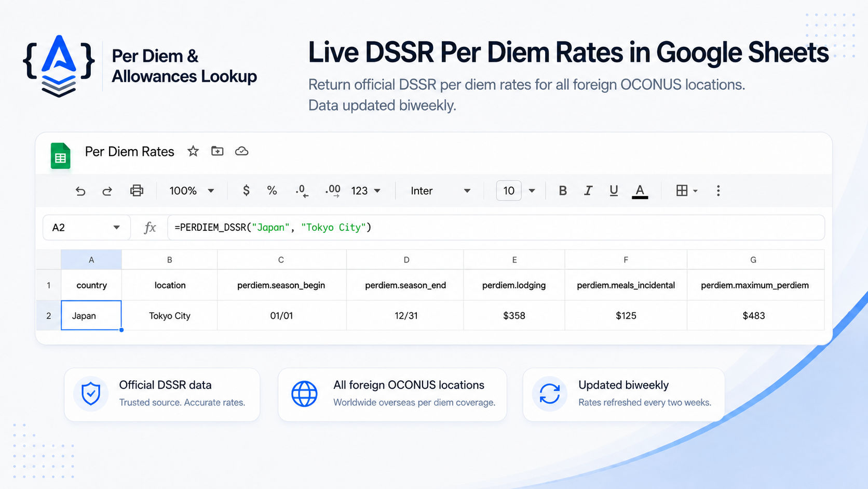Image resolution: width=868 pixels, height=489 pixels.
Task: Select row 1 header
Action: tap(48, 285)
